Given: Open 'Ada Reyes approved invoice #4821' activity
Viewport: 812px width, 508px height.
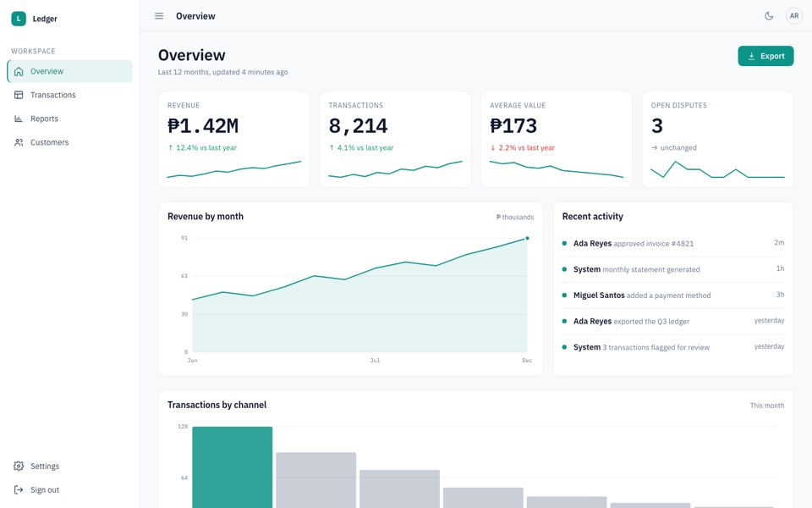Looking at the screenshot, I should (x=673, y=244).
